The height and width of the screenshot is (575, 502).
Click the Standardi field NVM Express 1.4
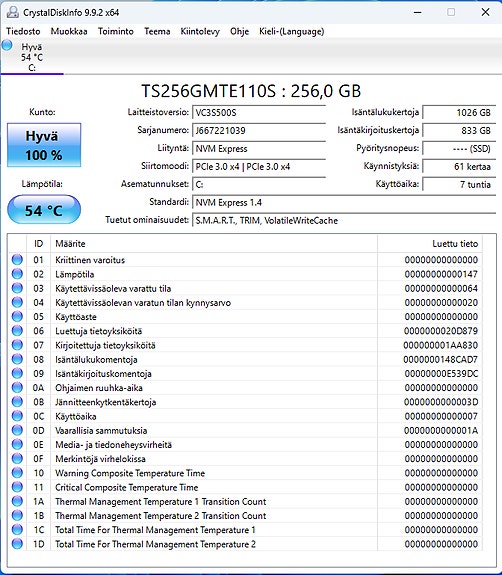click(x=344, y=202)
